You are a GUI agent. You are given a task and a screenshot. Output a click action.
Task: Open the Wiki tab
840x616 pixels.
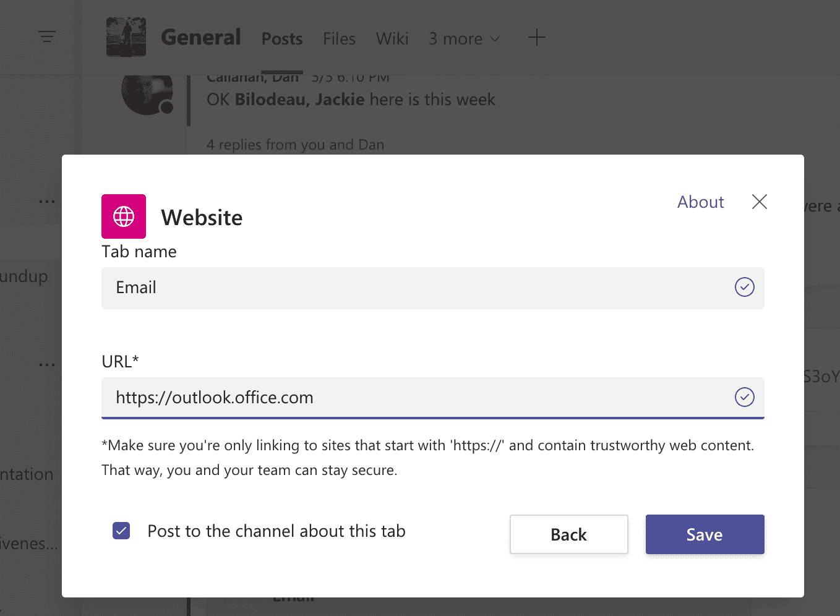pyautogui.click(x=392, y=38)
